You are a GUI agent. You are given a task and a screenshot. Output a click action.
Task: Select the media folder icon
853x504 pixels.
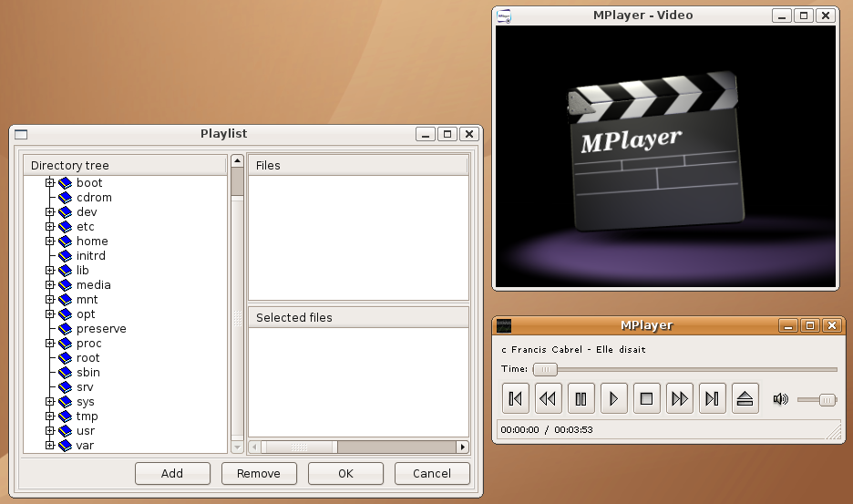[x=66, y=285]
